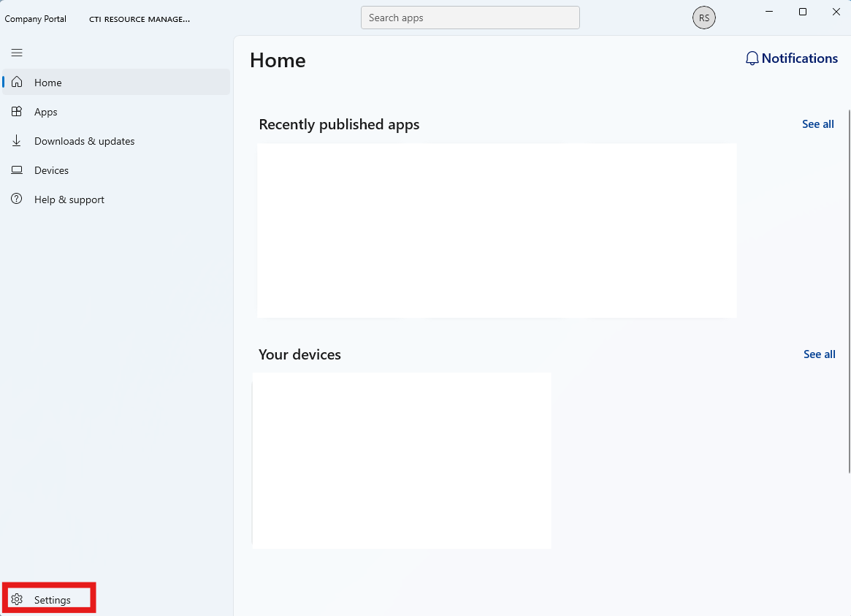Screen dimensions: 851x616
Task: Open the Settings gear icon
Action: click(x=17, y=600)
